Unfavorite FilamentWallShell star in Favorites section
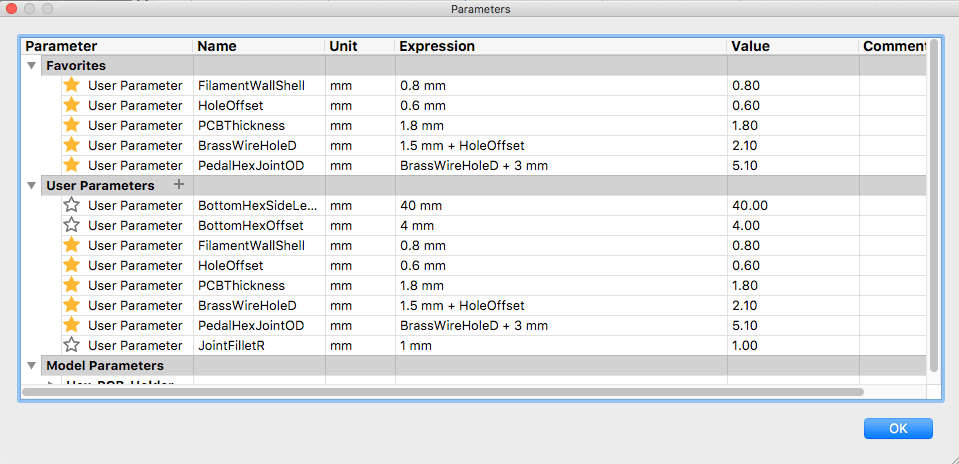The image size is (959, 464). click(72, 85)
